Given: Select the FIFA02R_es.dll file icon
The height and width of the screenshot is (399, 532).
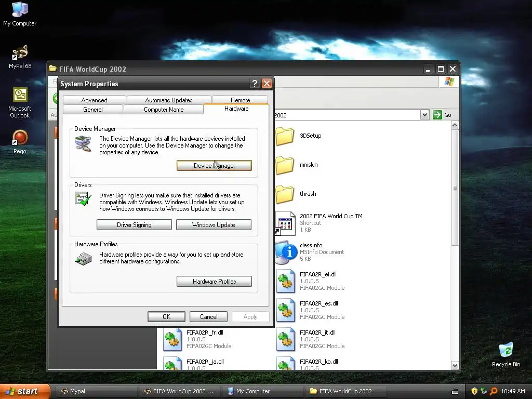Looking at the screenshot, I should 285,311.
